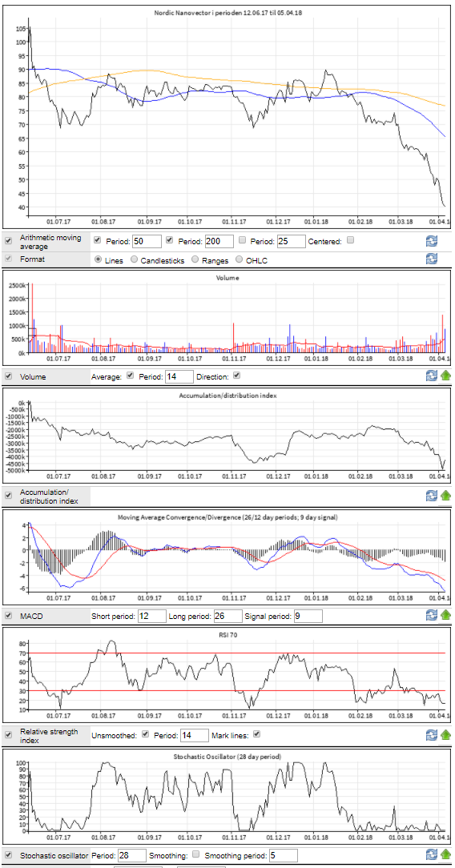Image resolution: width=455 pixels, height=868 pixels.
Task: Edit the Stochastic Smoothing period field
Action: click(284, 856)
